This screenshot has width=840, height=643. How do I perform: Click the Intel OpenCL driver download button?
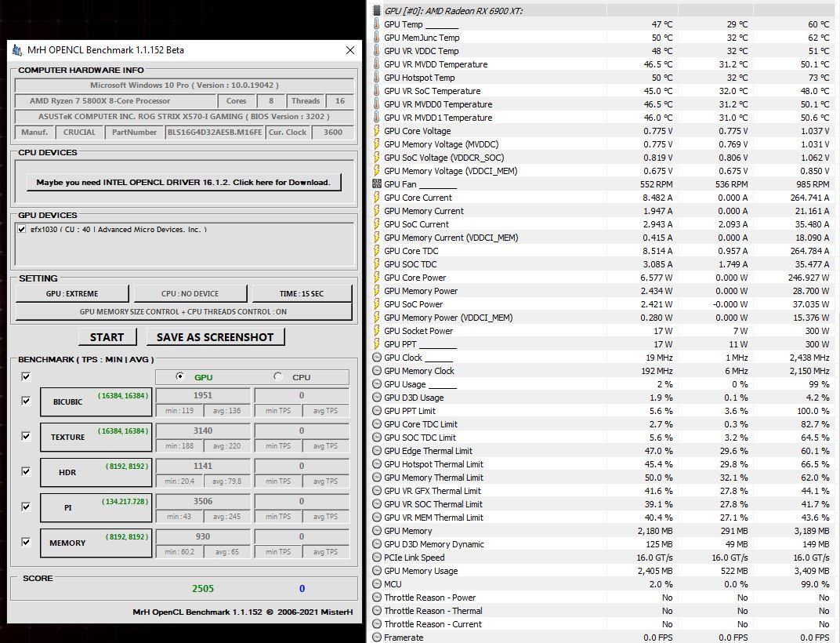(x=183, y=182)
